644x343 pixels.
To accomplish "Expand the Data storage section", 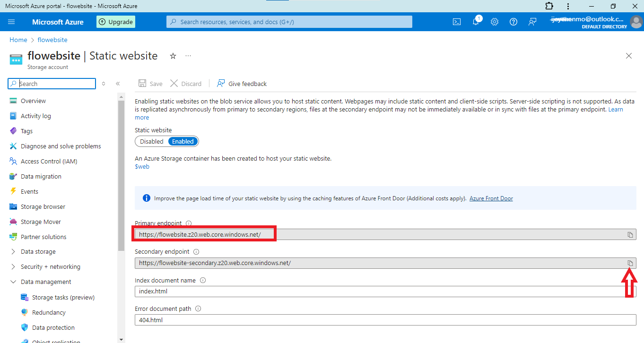I will pos(13,252).
